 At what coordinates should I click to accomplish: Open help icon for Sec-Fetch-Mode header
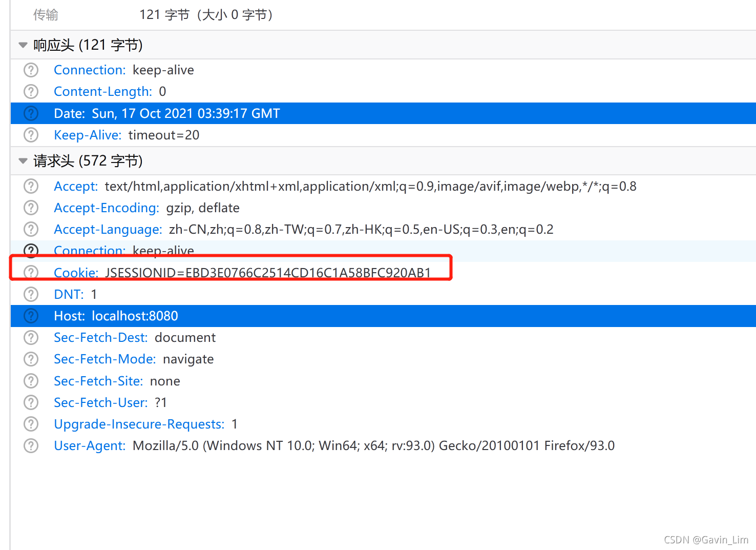(x=31, y=359)
